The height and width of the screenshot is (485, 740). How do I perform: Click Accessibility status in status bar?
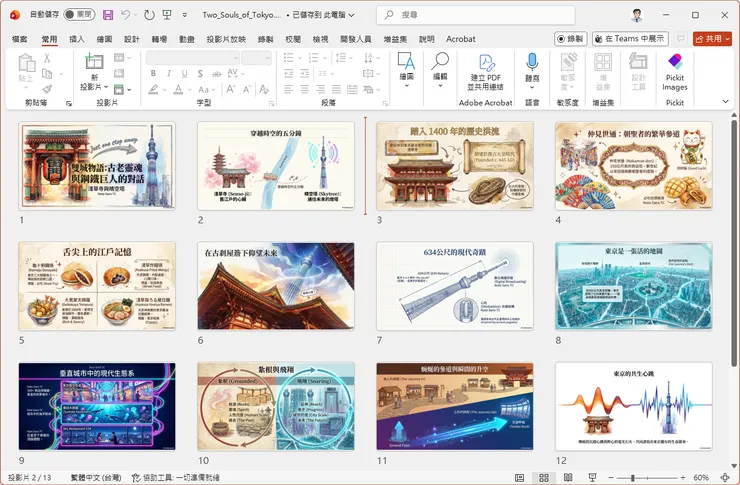[x=176, y=477]
